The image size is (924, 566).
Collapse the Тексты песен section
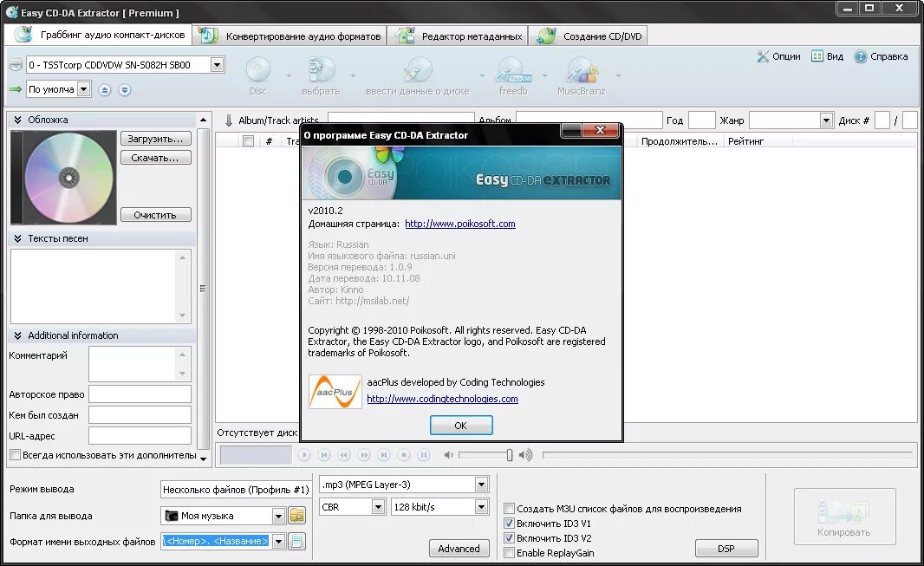[17, 238]
